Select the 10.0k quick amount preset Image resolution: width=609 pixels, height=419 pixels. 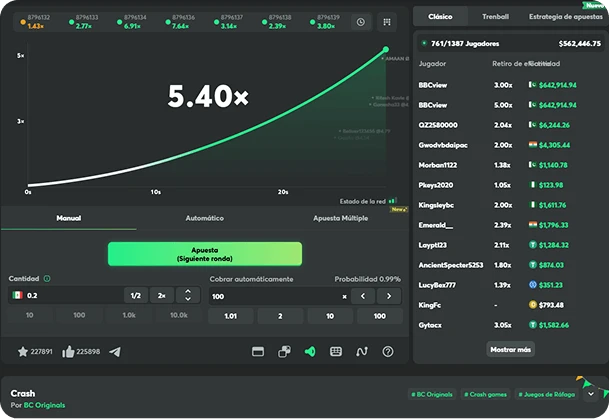point(178,316)
